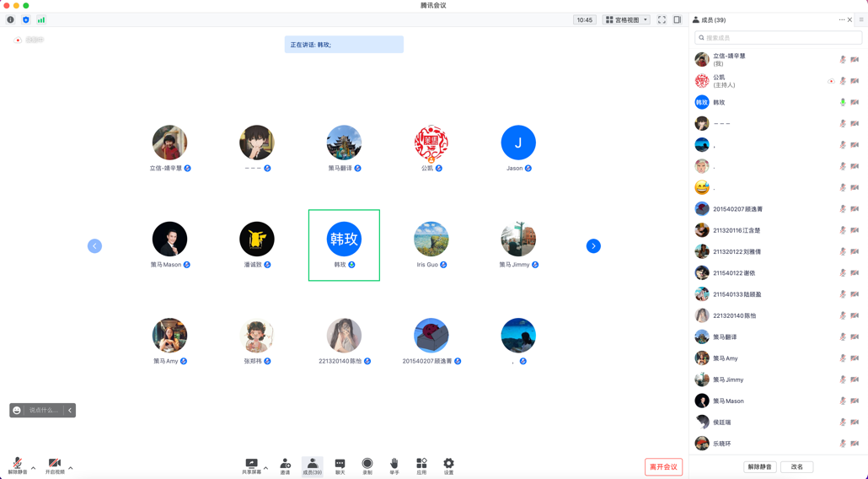Raise hand using the 举手 icon
The width and height of the screenshot is (868, 479).
point(394,465)
